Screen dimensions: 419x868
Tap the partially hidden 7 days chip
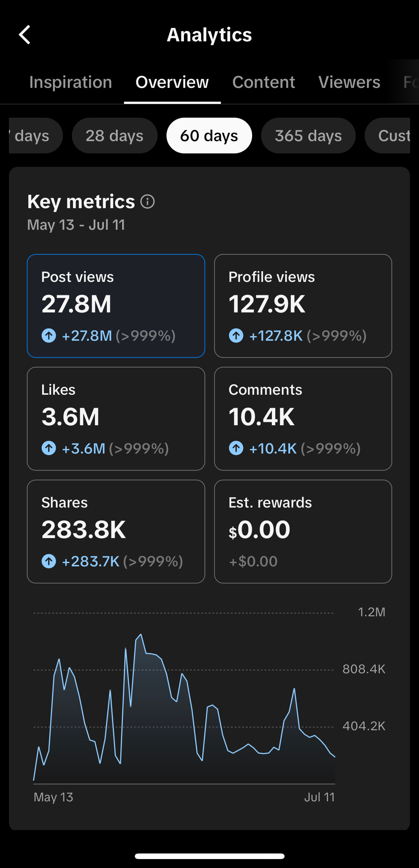tap(36, 136)
